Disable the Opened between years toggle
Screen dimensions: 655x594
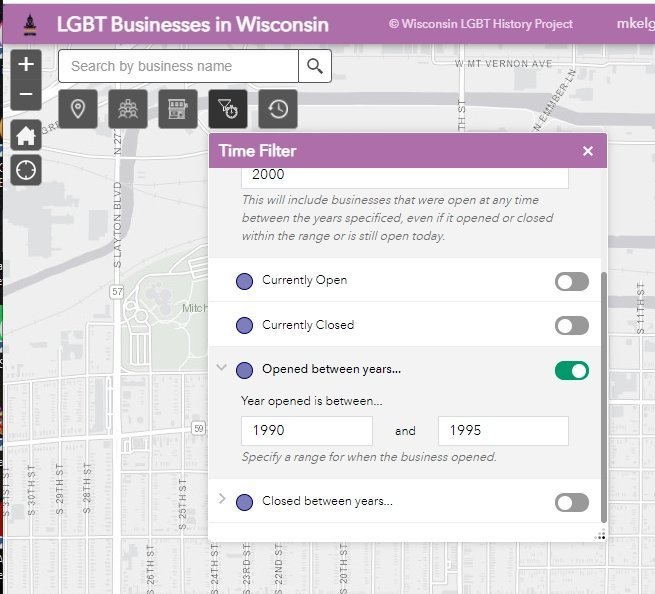(572, 370)
